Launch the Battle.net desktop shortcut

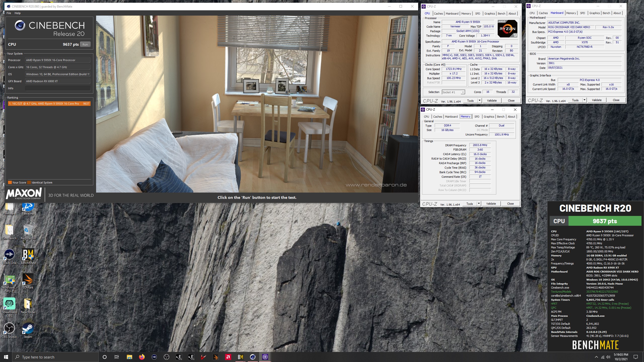click(28, 209)
